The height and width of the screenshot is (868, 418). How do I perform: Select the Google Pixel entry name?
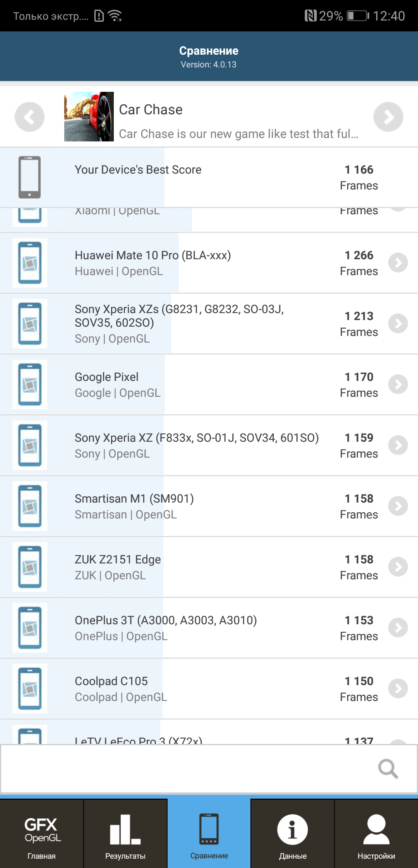[106, 377]
